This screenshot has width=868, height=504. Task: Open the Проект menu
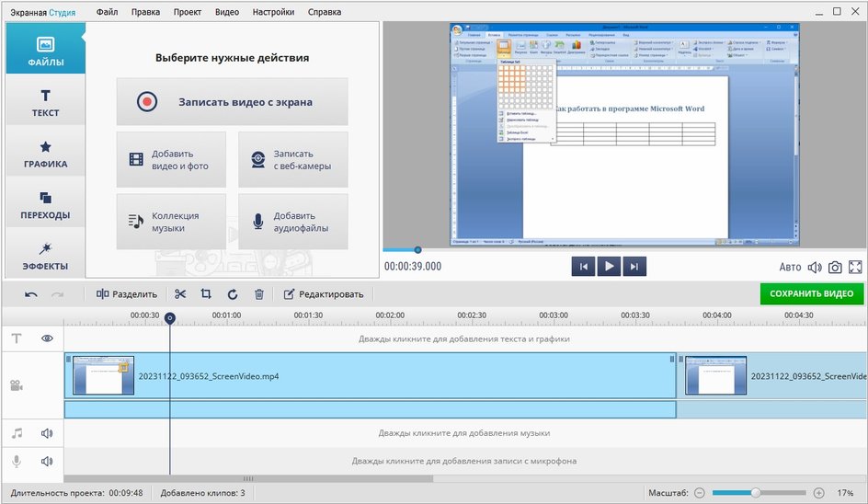[187, 12]
